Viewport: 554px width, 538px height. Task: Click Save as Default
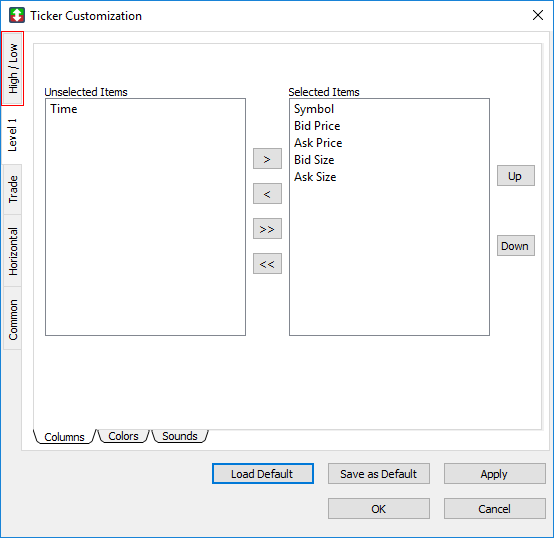point(379,474)
